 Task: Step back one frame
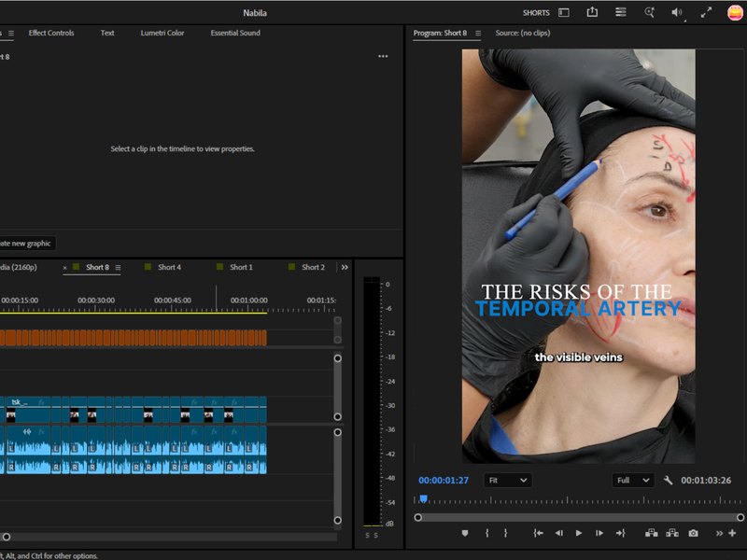[x=558, y=533]
